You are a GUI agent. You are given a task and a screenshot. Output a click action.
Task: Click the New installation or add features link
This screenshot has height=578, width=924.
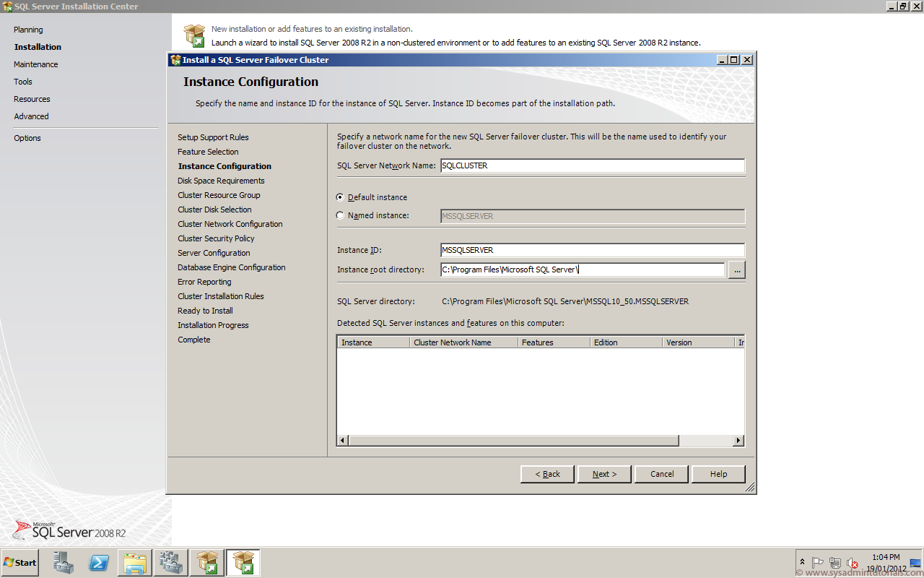(x=312, y=29)
